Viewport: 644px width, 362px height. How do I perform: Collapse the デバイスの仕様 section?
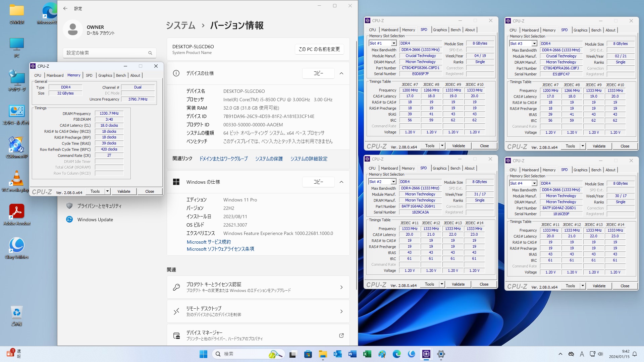(x=341, y=73)
